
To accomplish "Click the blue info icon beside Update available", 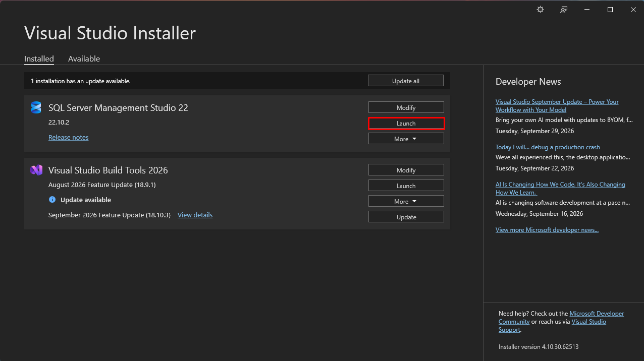I will pyautogui.click(x=52, y=200).
